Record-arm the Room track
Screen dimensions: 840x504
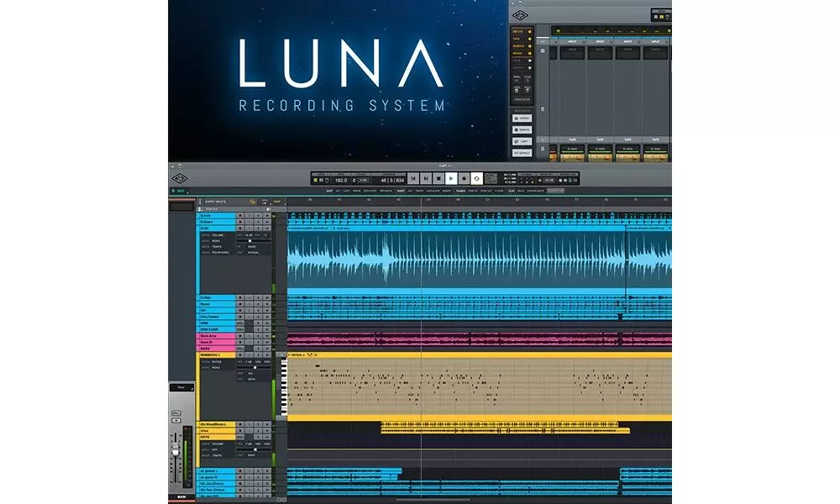(240, 304)
